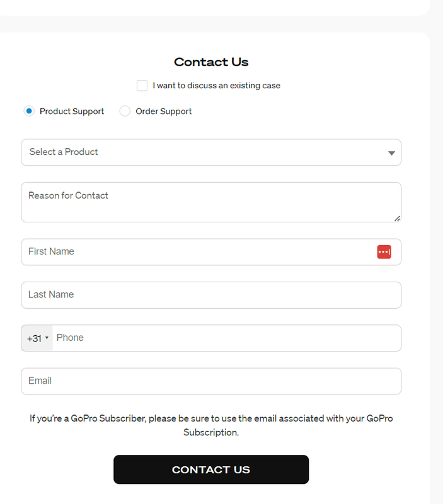
Task: Click the red password manager icon in First Name
Action: (x=384, y=252)
